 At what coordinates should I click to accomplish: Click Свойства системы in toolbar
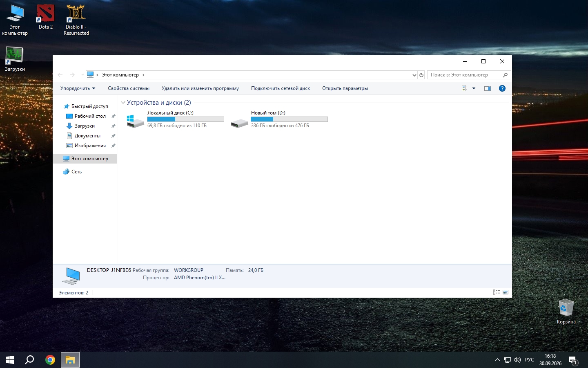pos(129,88)
